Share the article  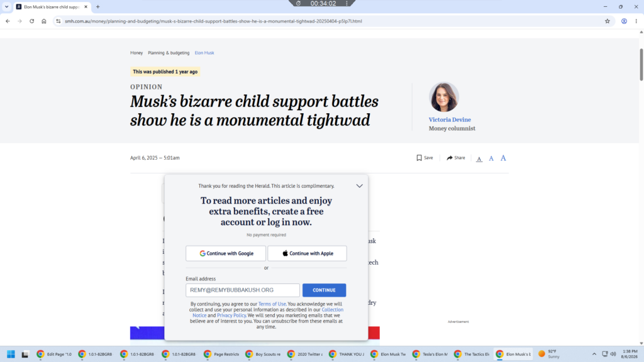[x=456, y=158]
